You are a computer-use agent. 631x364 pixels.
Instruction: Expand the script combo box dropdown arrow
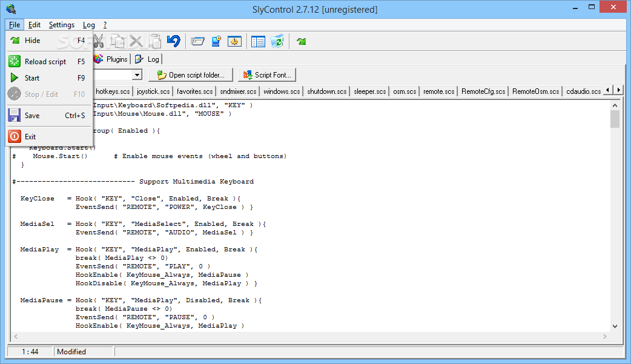tap(137, 75)
